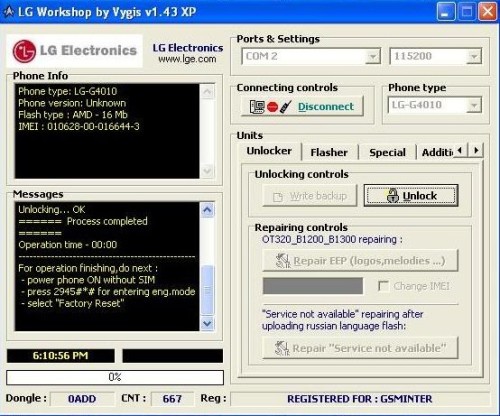Click the Phone Info scrollbar up arrow
This screenshot has width=500, height=416.
(207, 91)
